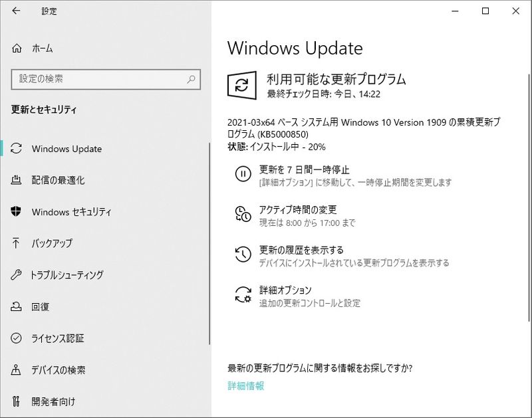The height and width of the screenshot is (418, 532).
Task: Focus the 設定の検索 search field
Action: 106,79
